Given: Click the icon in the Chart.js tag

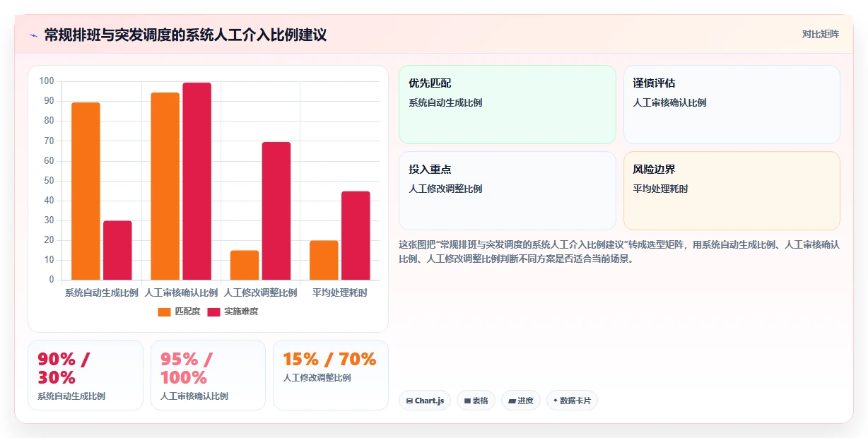Looking at the screenshot, I should [409, 401].
